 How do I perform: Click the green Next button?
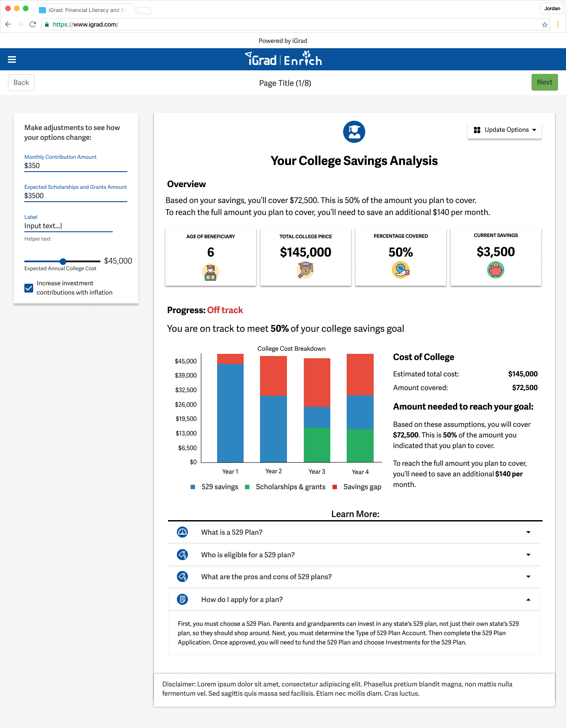pyautogui.click(x=545, y=82)
